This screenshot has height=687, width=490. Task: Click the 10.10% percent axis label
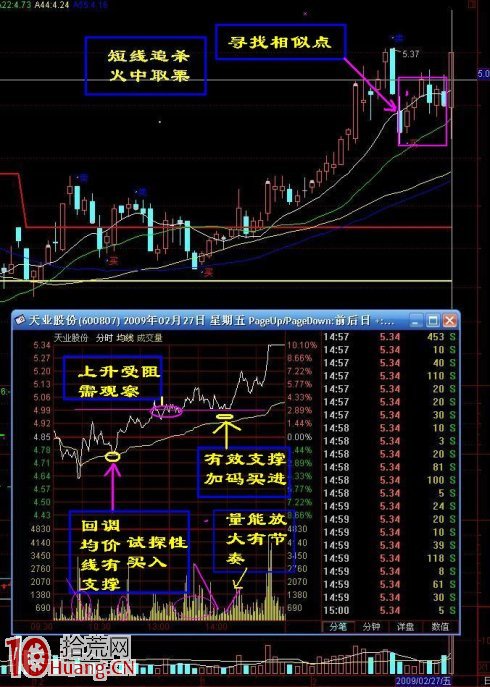302,345
